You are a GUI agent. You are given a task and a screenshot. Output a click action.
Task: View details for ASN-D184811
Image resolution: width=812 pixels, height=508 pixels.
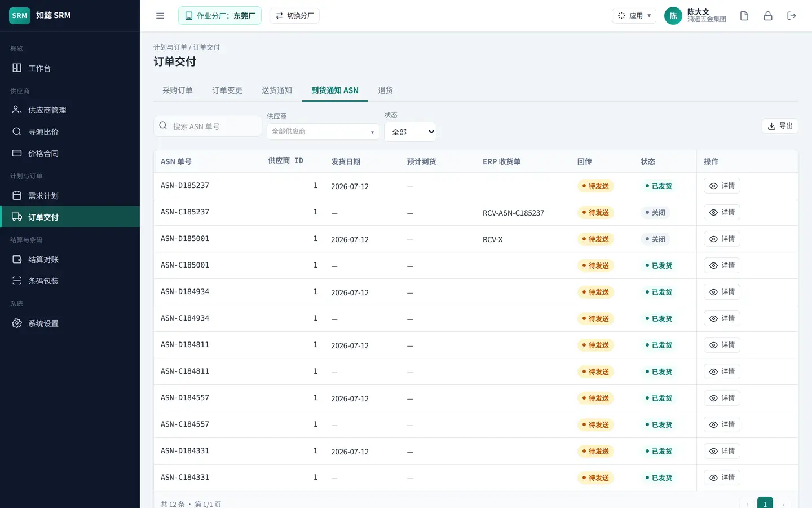point(722,345)
